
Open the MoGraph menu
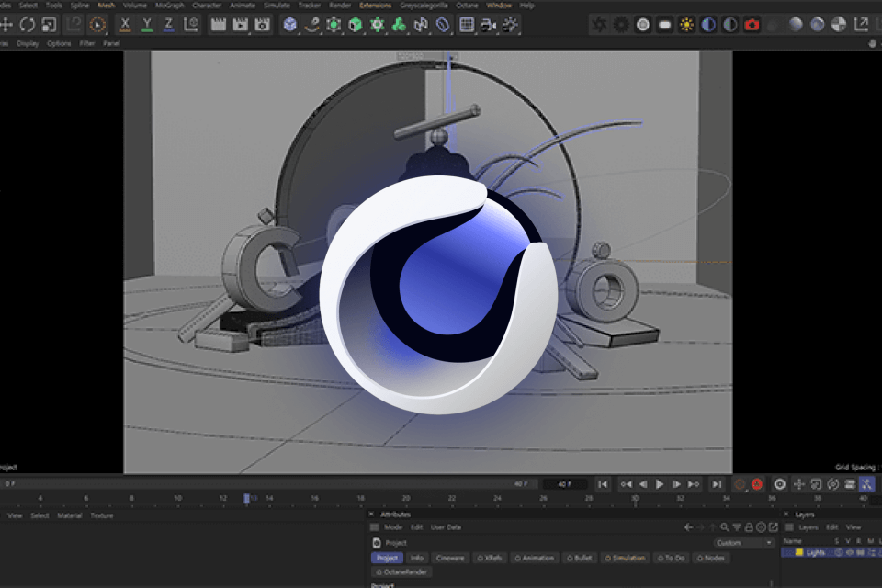169,6
